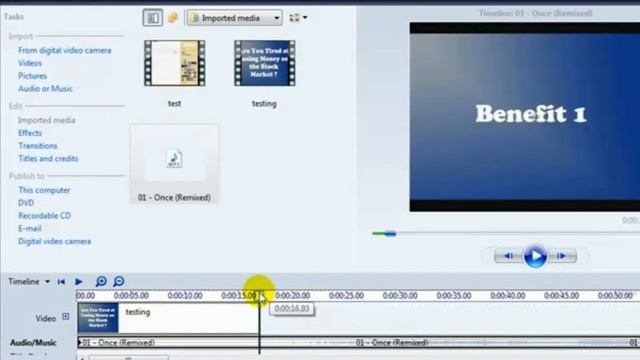The image size is (640, 360).
Task: Import Audio or Music
Action: pos(45,89)
